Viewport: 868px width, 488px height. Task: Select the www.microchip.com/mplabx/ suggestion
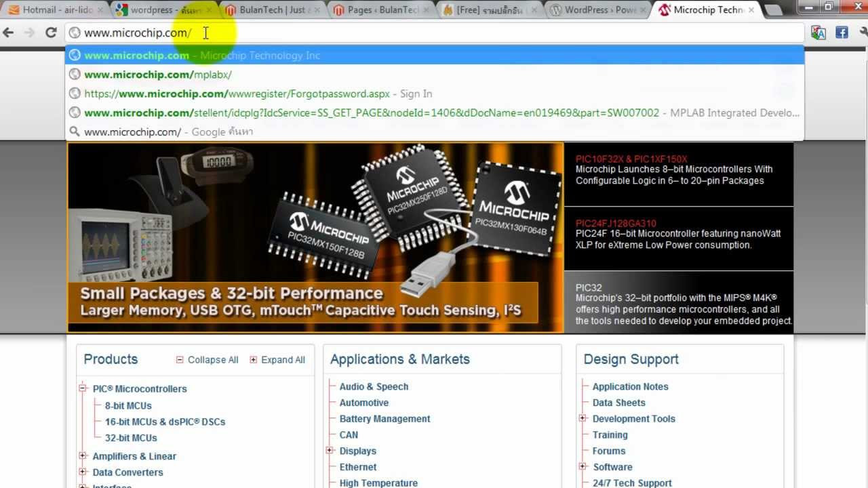point(434,75)
